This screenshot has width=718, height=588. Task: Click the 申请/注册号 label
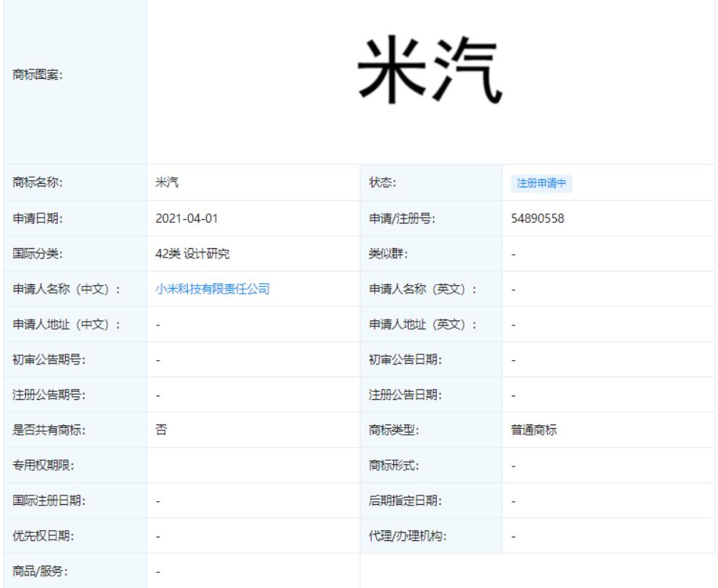402,218
